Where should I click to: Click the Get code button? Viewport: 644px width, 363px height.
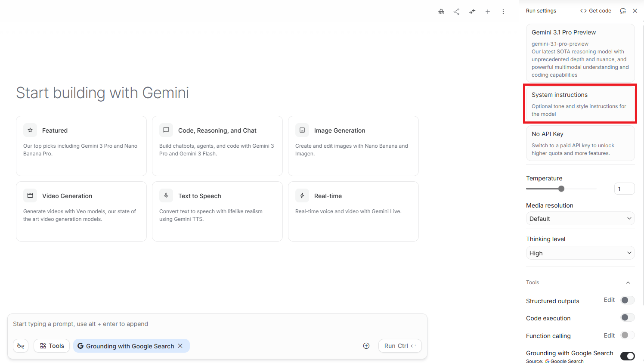[596, 11]
